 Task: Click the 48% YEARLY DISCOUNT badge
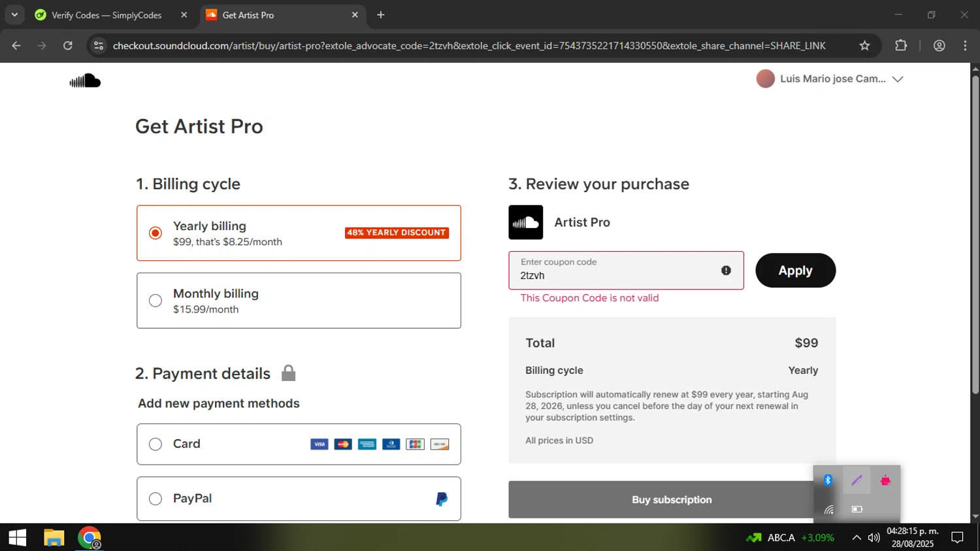point(397,233)
